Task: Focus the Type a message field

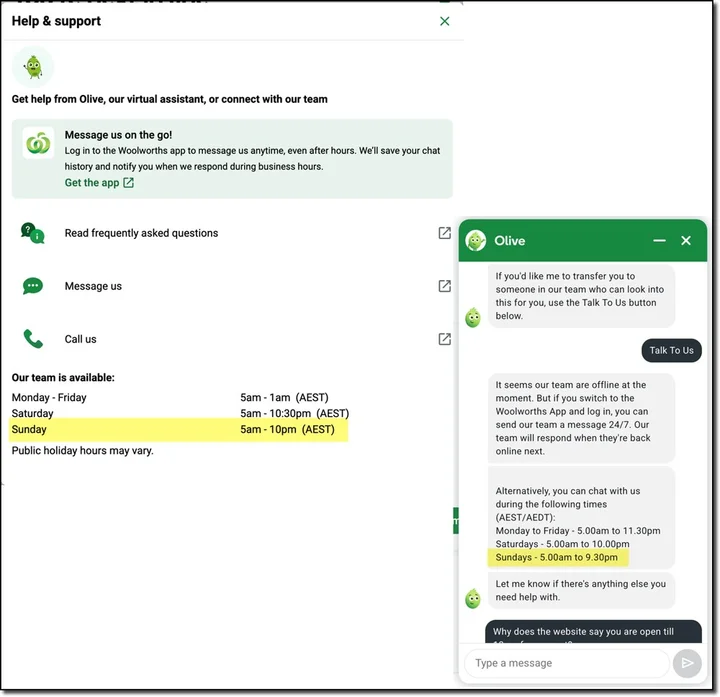Action: pyautogui.click(x=565, y=663)
